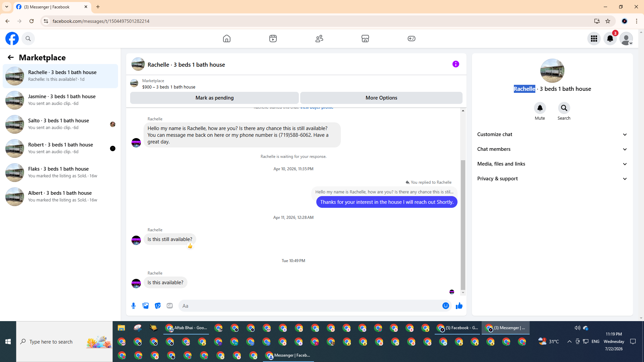Open a new browser tab
This screenshot has height=362, width=644.
98,7
